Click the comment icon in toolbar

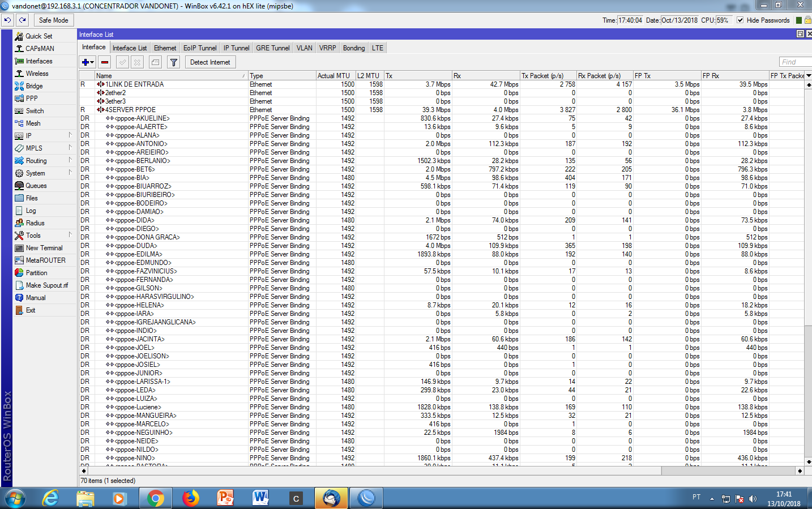(x=156, y=62)
